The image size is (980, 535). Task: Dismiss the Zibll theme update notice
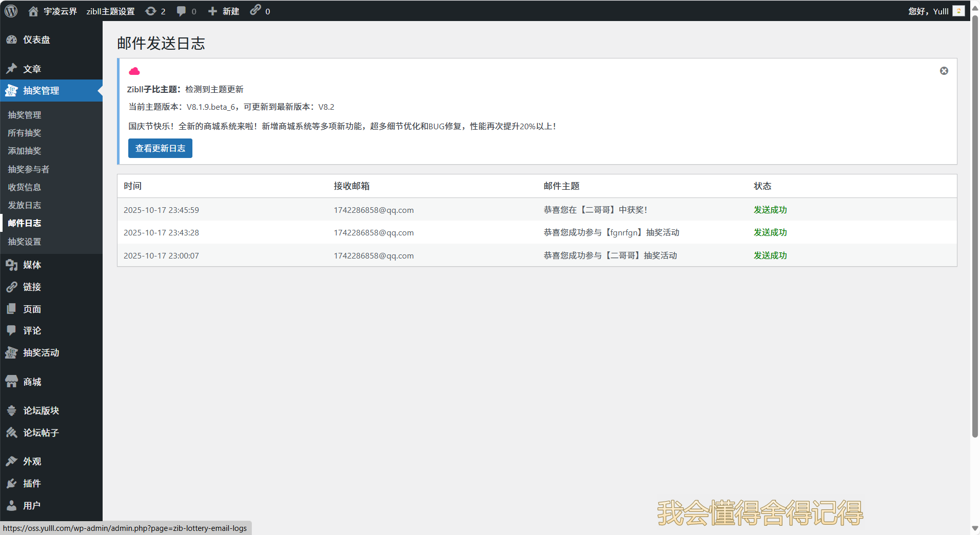tap(944, 71)
